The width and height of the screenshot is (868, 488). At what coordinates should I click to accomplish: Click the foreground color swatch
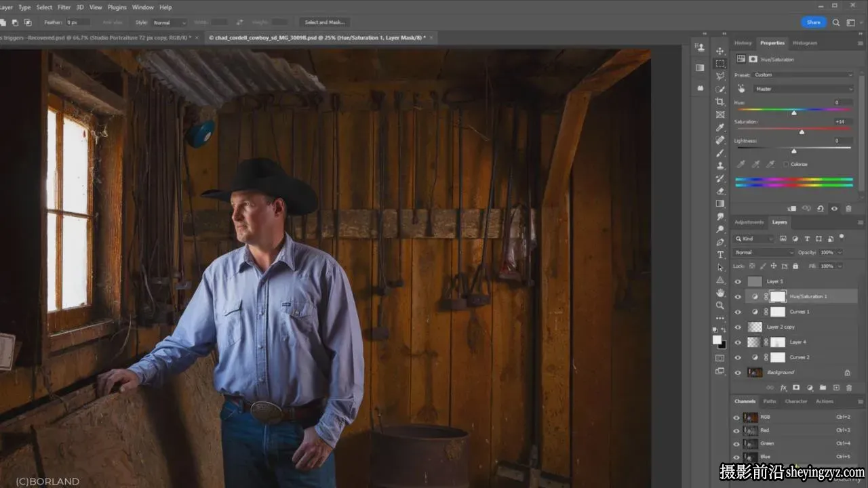pos(717,340)
